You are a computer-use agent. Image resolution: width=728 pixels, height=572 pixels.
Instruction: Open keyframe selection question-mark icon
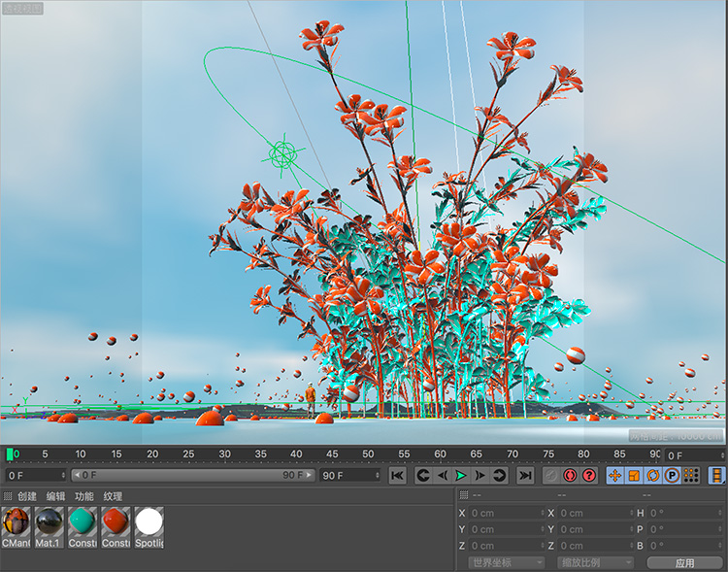pyautogui.click(x=589, y=475)
